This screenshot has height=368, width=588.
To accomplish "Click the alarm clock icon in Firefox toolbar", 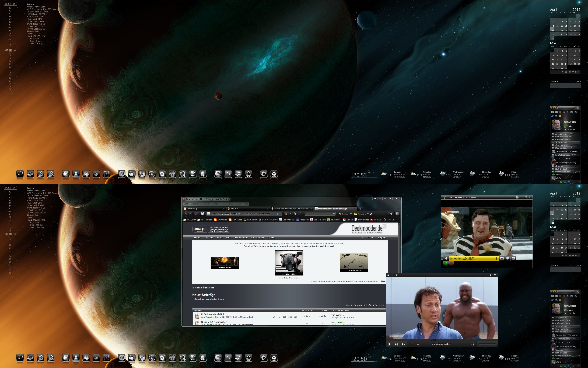I will pos(202,214).
